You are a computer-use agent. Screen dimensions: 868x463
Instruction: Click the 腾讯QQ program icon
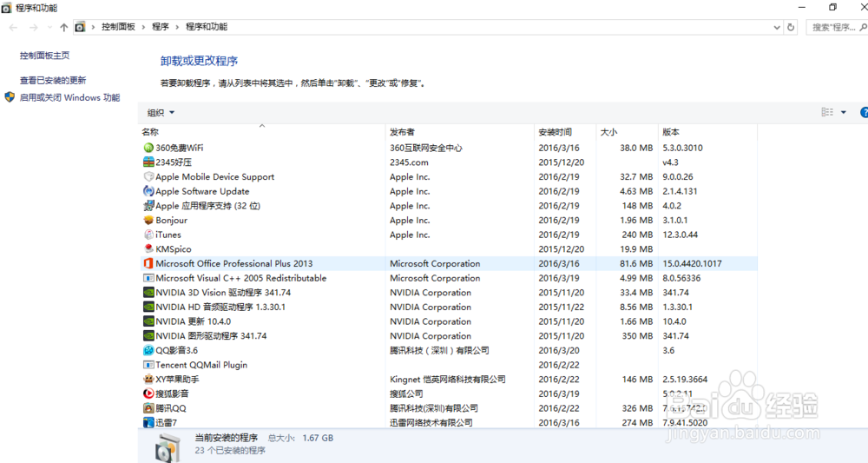point(148,408)
